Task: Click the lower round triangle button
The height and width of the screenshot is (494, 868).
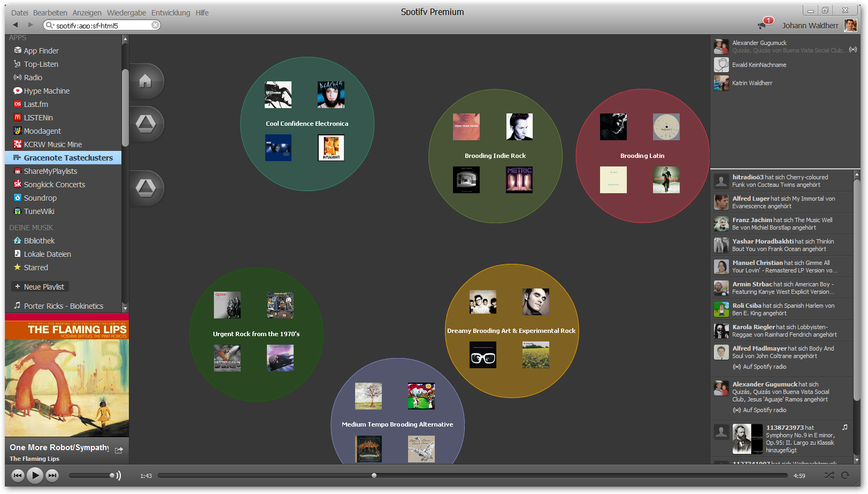Action: (145, 188)
